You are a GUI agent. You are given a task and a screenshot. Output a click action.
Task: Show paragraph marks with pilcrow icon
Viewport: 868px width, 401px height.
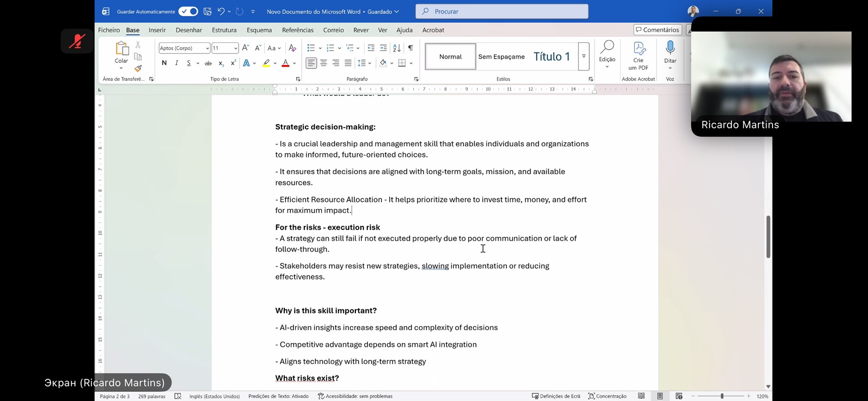pos(411,48)
